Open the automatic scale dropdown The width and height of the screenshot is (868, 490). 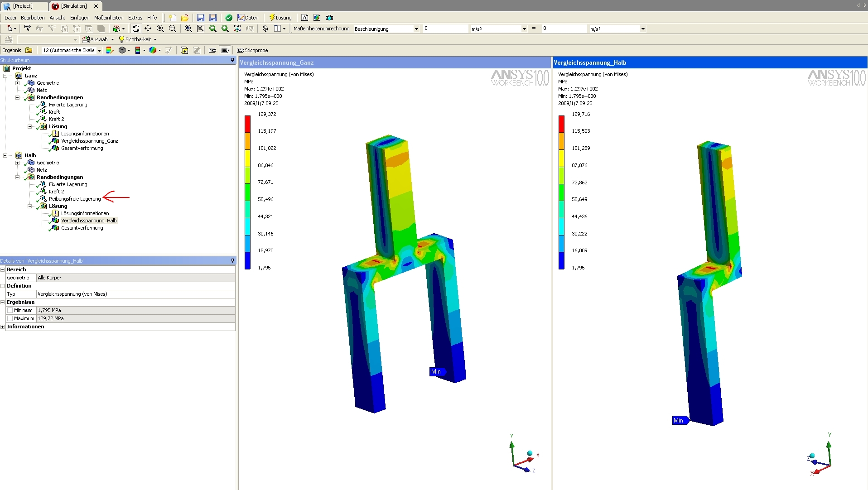point(99,50)
